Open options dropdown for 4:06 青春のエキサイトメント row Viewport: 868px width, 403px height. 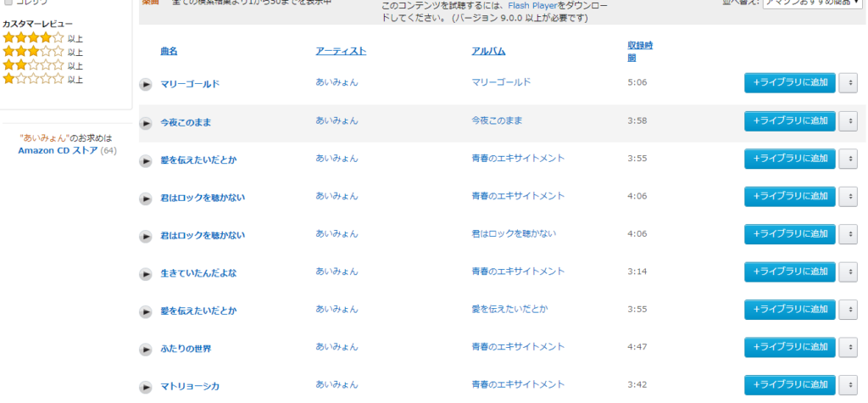pos(848,196)
